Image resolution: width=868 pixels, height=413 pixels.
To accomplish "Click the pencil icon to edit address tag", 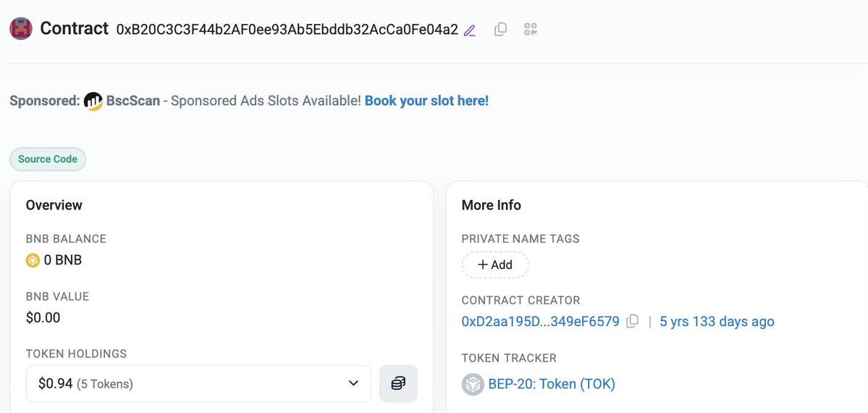I will [x=470, y=30].
